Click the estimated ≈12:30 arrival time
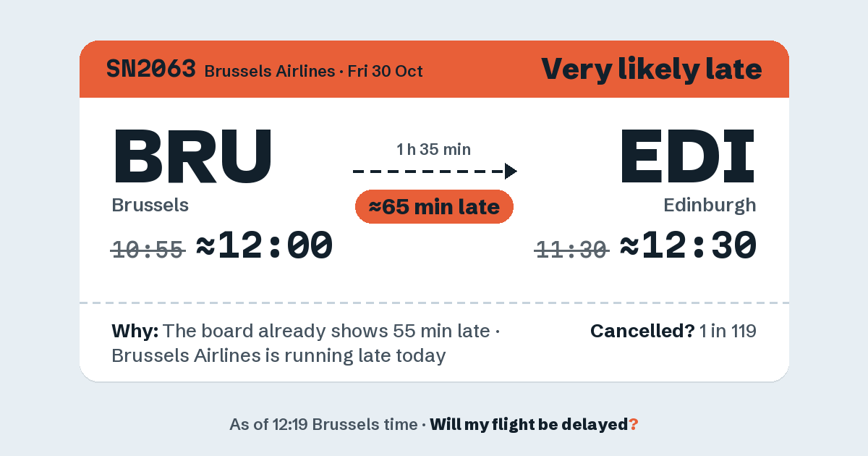 pyautogui.click(x=689, y=246)
